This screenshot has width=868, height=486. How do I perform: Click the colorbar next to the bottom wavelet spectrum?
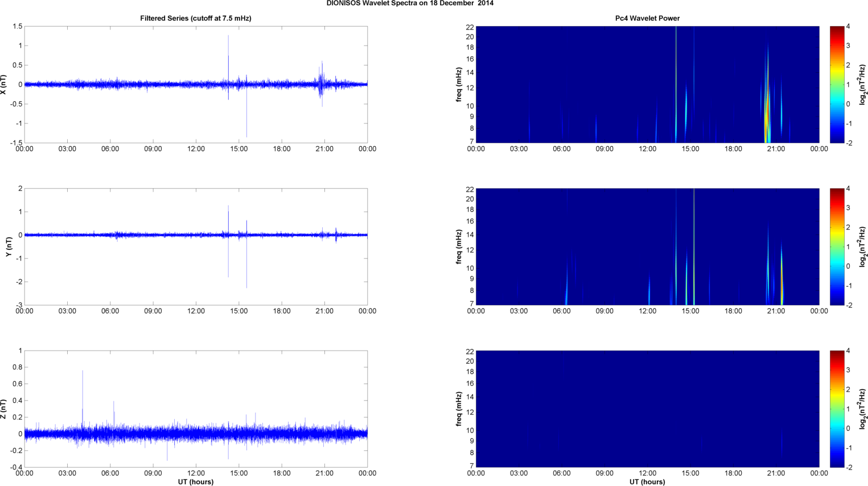[837, 409]
